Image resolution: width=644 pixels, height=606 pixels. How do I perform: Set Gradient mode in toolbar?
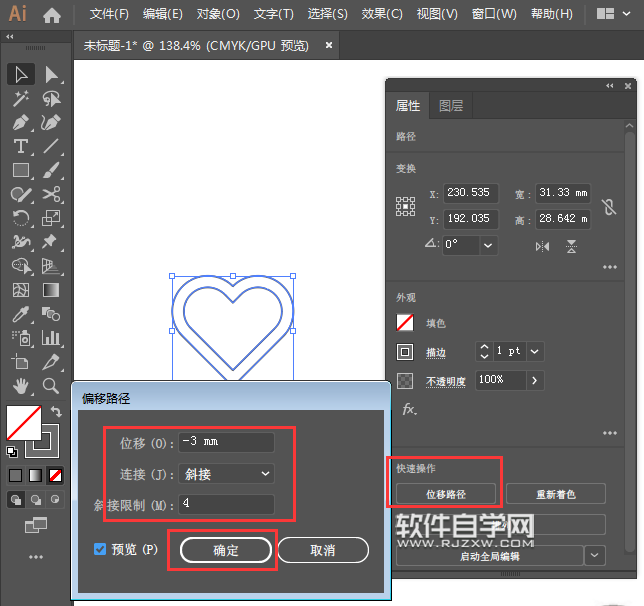35,475
